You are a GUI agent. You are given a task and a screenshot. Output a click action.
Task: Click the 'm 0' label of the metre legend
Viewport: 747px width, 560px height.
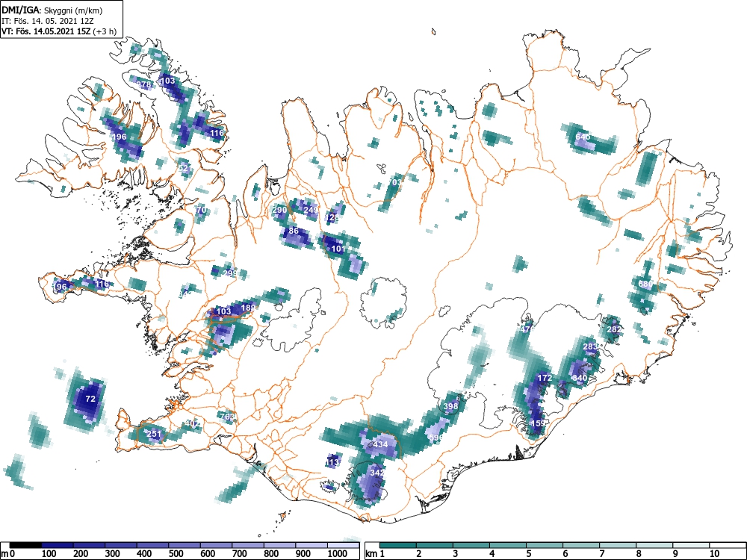(x=8, y=554)
